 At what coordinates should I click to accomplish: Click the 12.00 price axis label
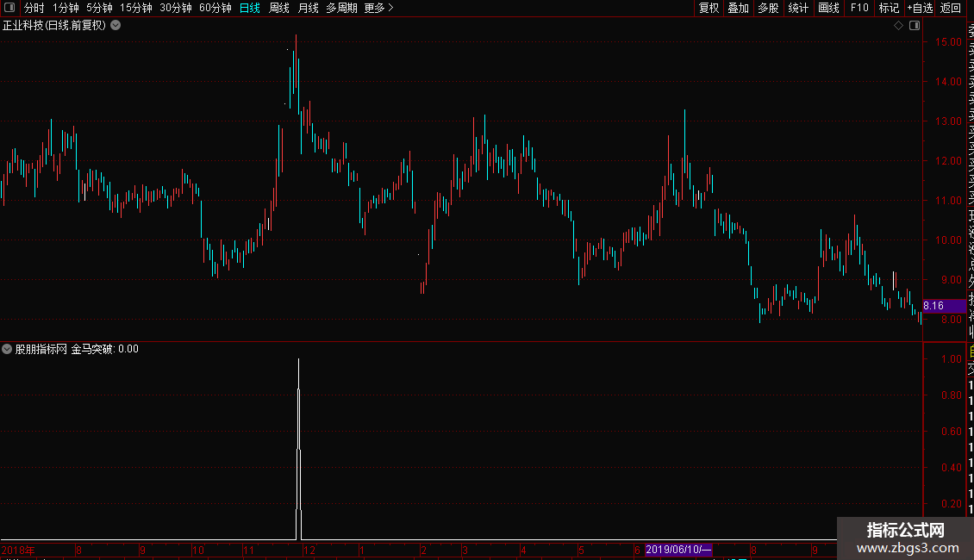pos(948,161)
